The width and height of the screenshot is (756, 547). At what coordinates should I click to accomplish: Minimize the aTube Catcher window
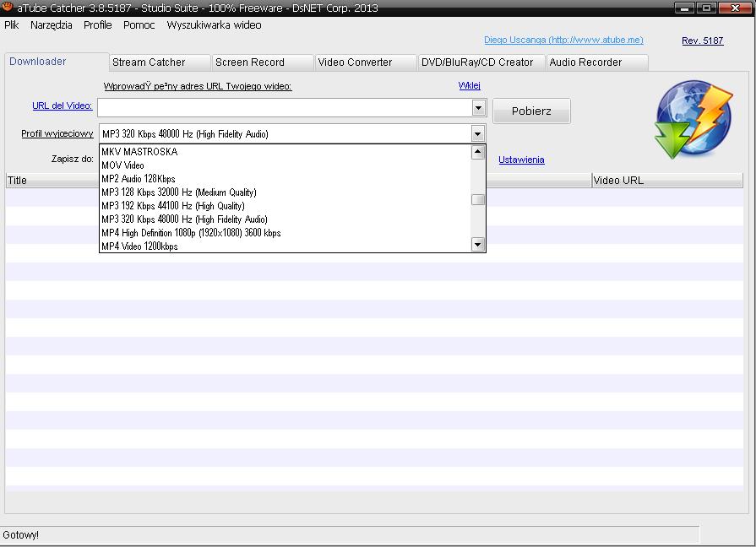click(684, 8)
